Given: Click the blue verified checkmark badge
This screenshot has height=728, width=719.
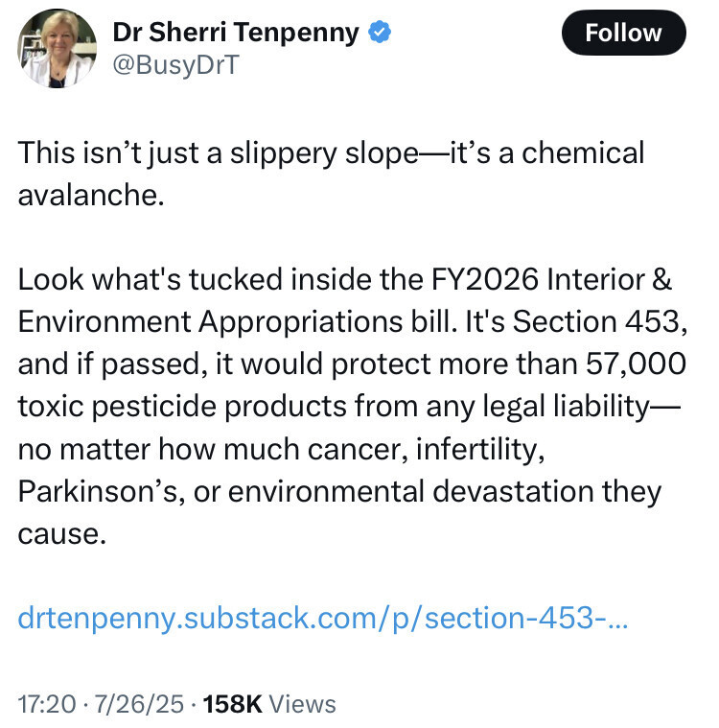Looking at the screenshot, I should point(381,32).
